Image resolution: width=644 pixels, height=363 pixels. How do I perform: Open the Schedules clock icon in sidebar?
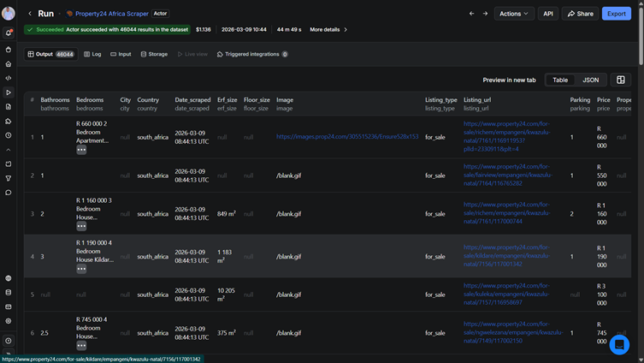point(9,135)
